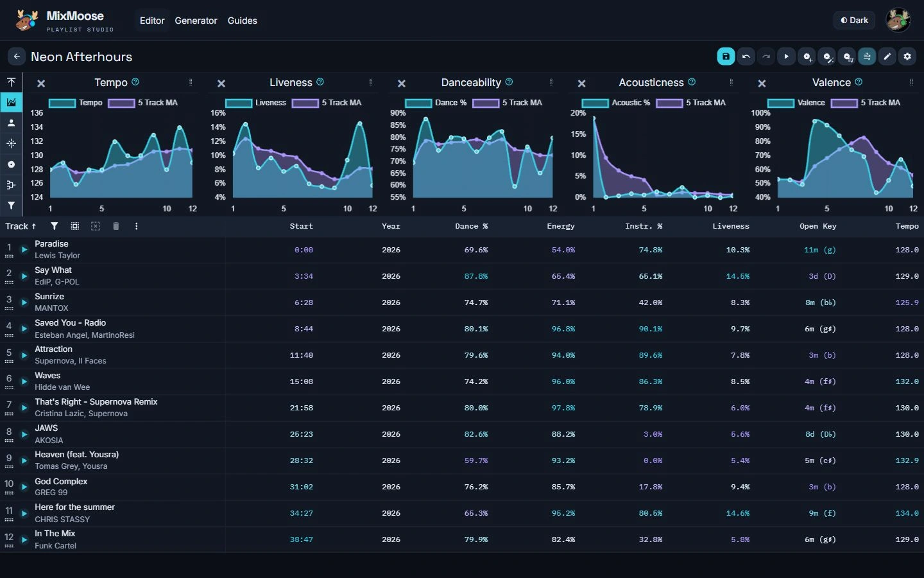The image size is (924, 578).
Task: Play the track Paradise by Lewis Taylor
Action: [x=24, y=249]
